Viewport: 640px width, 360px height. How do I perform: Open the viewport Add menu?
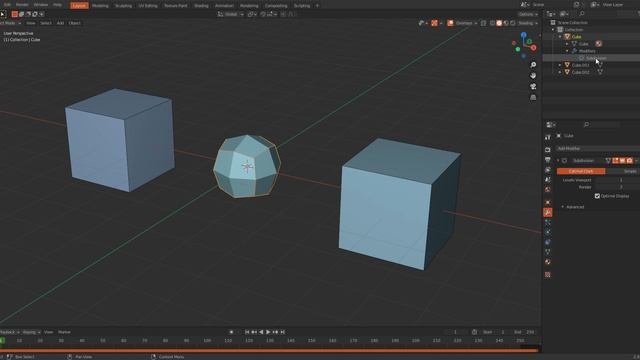pos(60,23)
